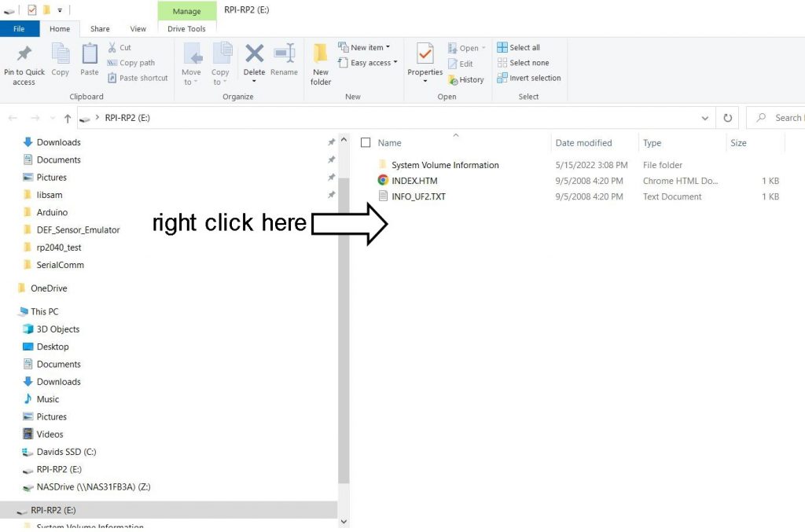Select the INFO_UF2.TXT file

pos(418,196)
